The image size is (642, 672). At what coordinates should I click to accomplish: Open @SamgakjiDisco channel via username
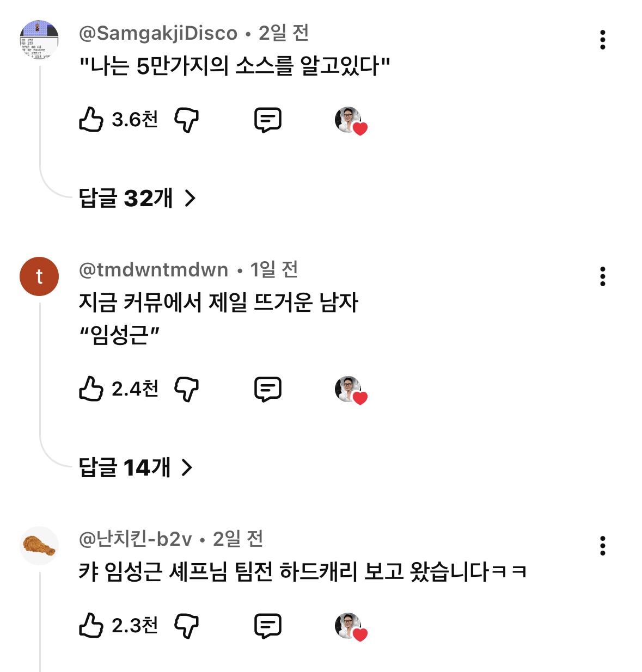pyautogui.click(x=158, y=33)
